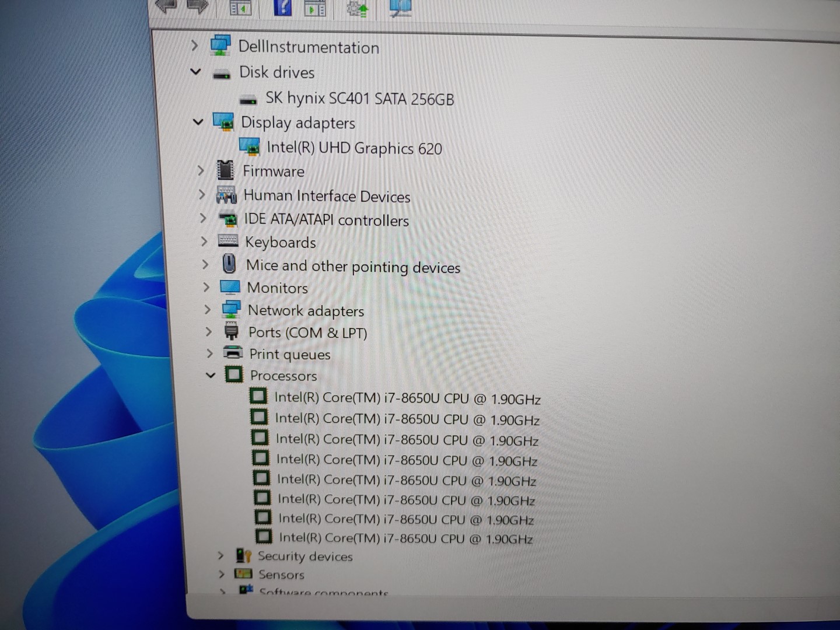The height and width of the screenshot is (630, 840).
Task: Click the mouse icon beside Mice and other pointing devices
Action: coord(229,264)
